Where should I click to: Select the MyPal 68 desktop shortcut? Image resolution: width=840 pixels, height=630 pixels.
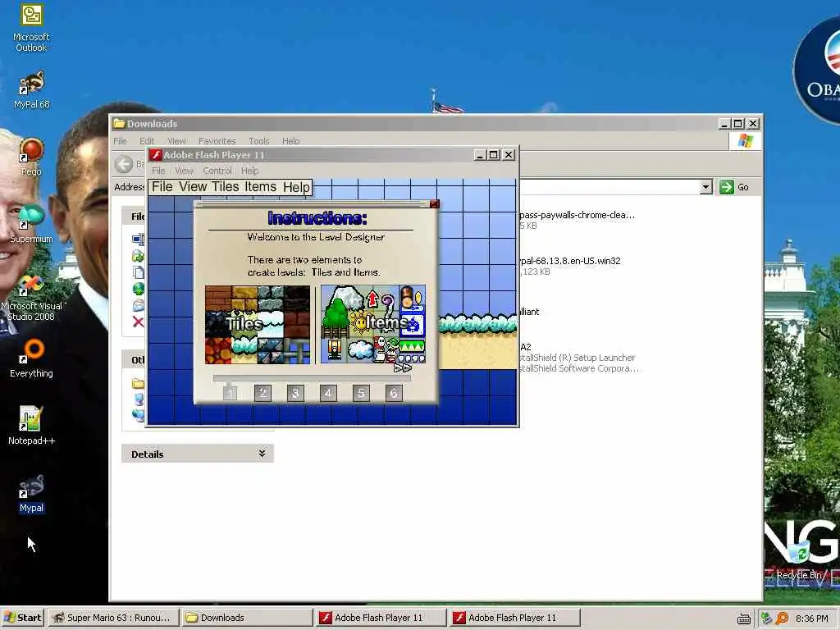pos(31,90)
